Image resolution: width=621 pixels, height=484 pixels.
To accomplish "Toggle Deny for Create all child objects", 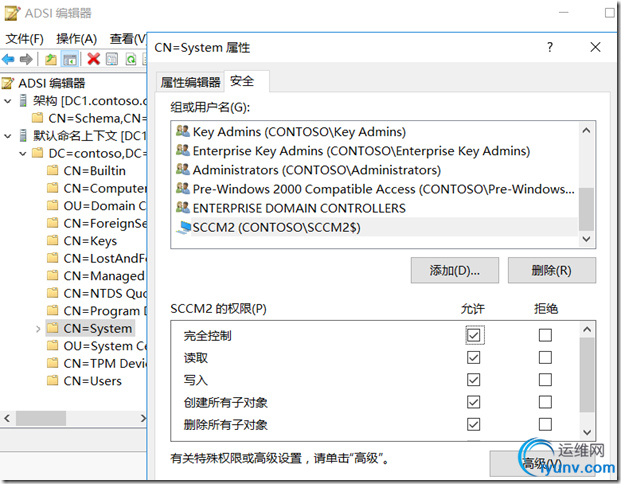I will [x=545, y=402].
